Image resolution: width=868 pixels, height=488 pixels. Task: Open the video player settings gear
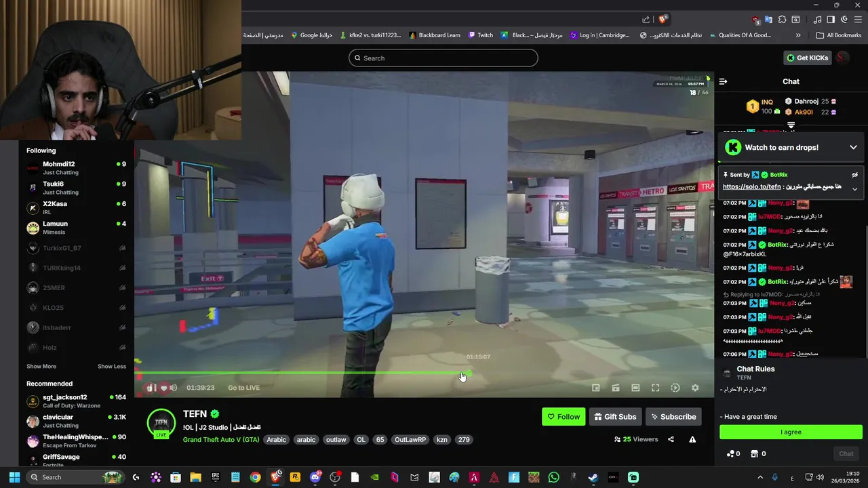(695, 388)
